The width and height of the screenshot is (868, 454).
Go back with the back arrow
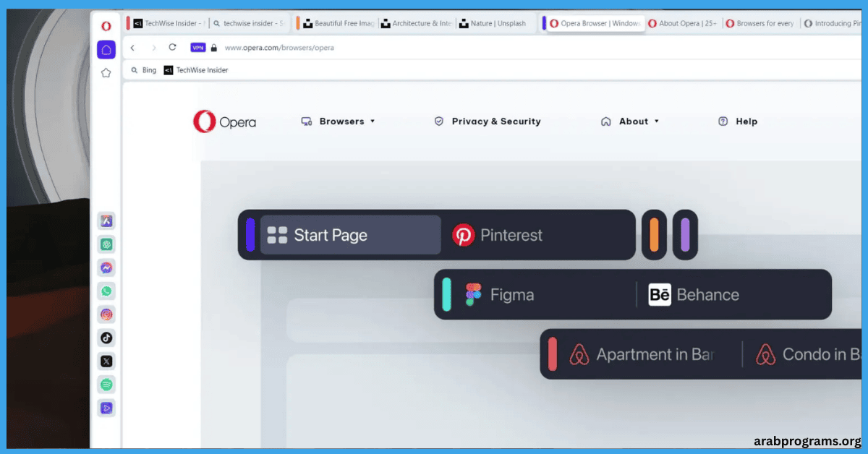click(132, 48)
